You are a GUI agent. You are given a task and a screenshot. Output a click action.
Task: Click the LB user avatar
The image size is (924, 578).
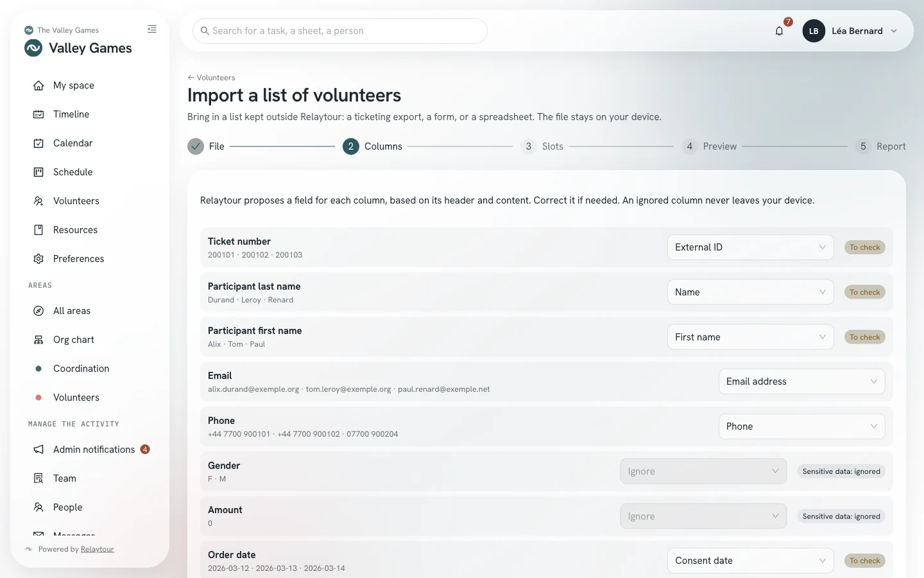[x=814, y=31]
